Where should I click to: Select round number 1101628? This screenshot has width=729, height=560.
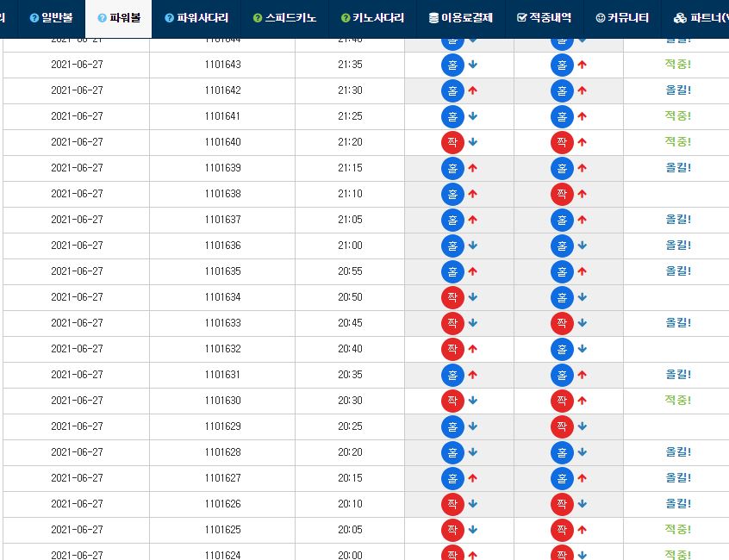pos(222,452)
